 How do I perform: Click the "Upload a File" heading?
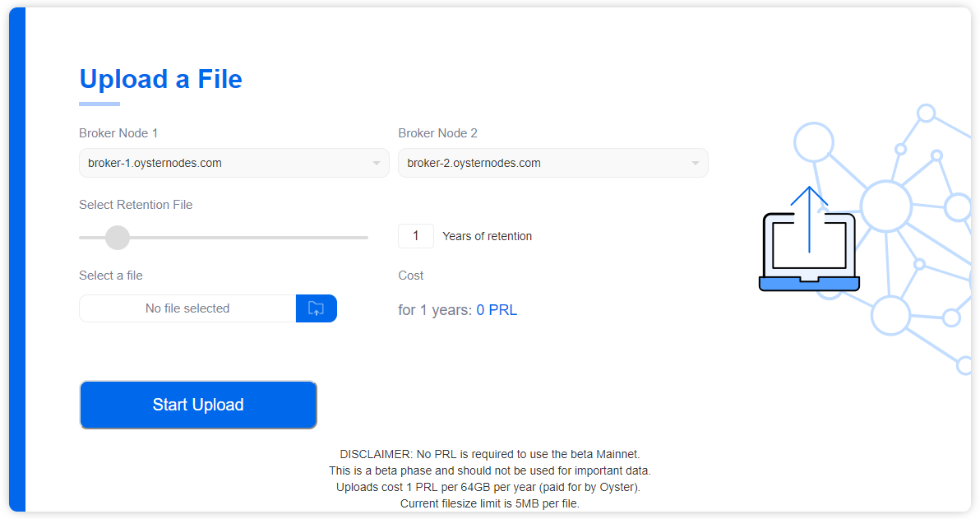point(160,79)
